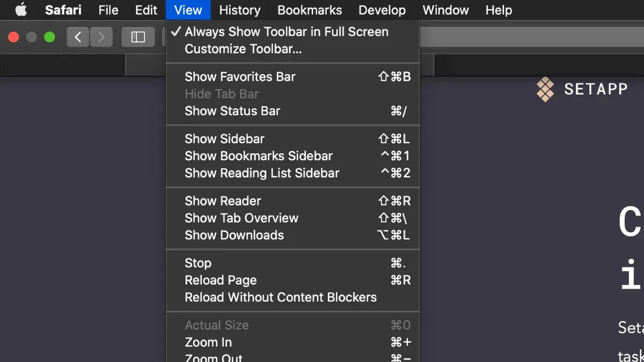Open the Edit menu
The height and width of the screenshot is (362, 644).
[x=146, y=10]
